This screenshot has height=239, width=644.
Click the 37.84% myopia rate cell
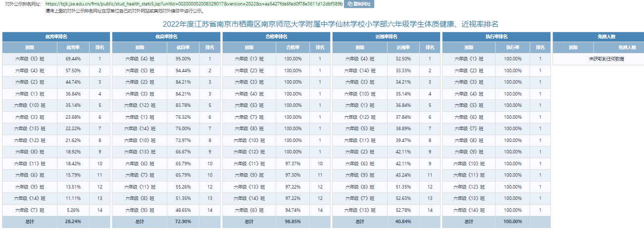[402, 117]
